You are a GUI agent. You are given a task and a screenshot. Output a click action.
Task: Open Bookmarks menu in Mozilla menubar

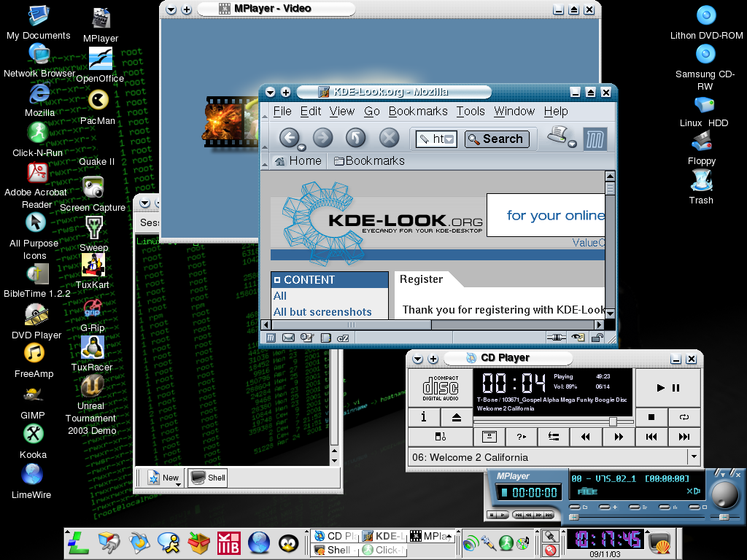pyautogui.click(x=418, y=111)
